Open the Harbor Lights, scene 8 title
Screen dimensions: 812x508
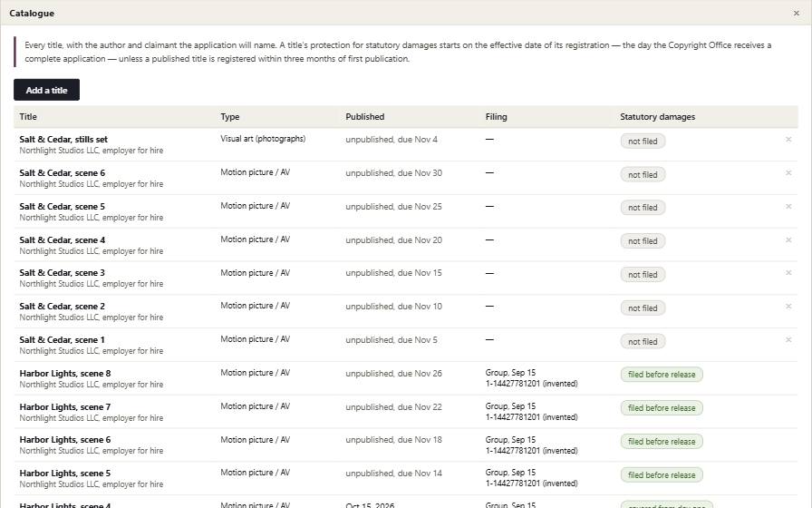[65, 373]
